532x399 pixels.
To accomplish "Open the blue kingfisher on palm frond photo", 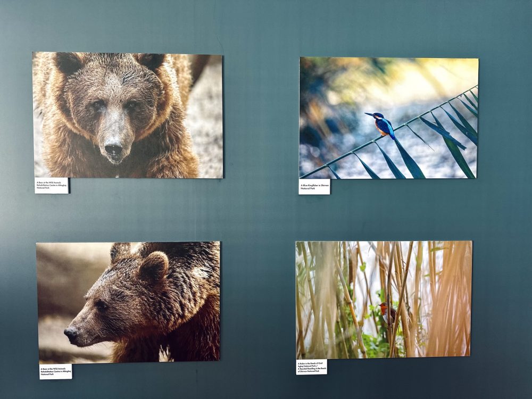I will tap(389, 118).
